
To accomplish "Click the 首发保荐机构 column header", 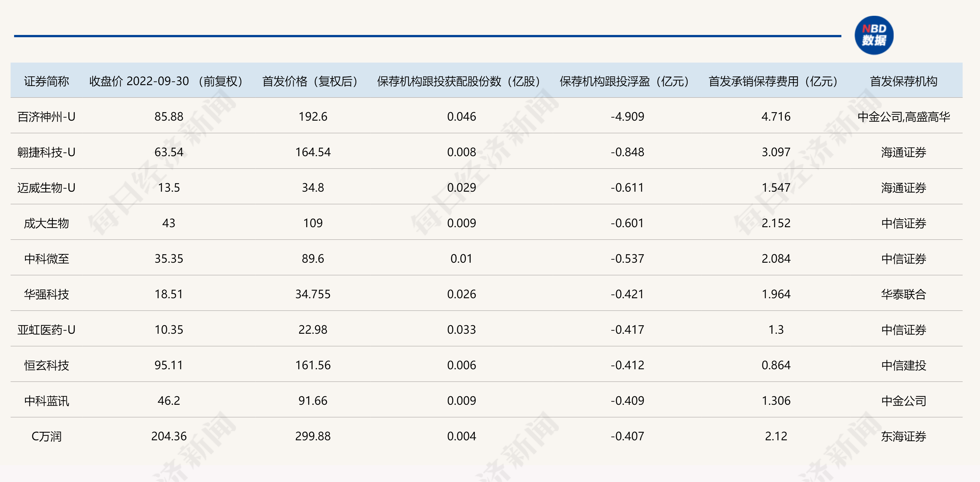I will coord(904,81).
